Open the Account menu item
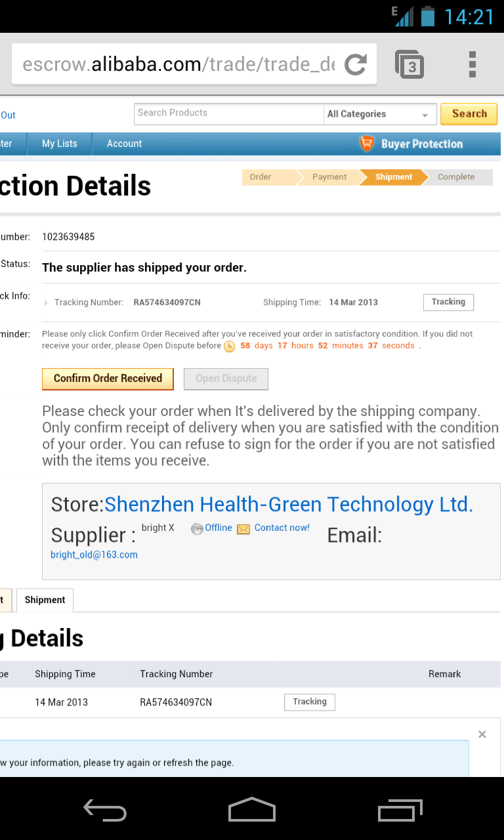The height and width of the screenshot is (840, 504). click(125, 144)
